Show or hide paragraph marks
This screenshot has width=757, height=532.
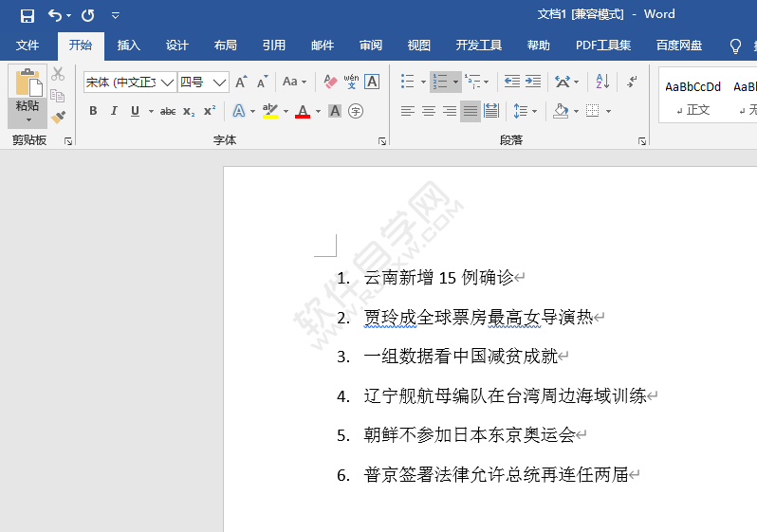click(632, 82)
